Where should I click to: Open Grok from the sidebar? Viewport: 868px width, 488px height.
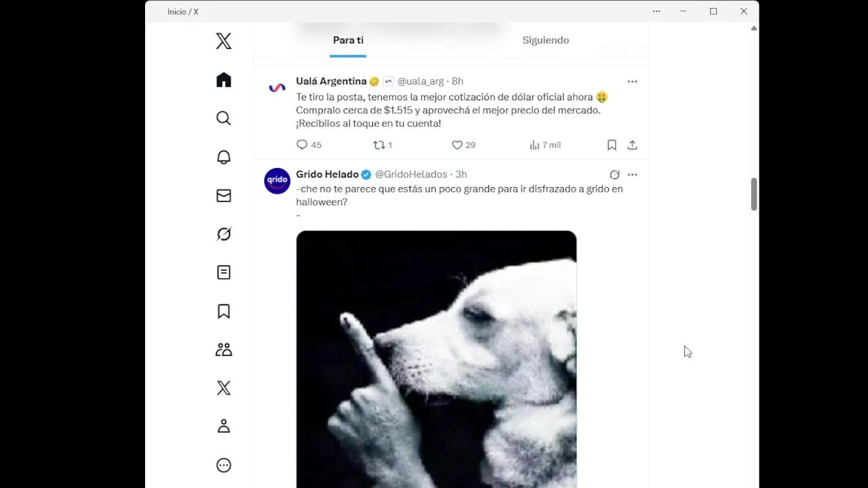pyautogui.click(x=224, y=235)
